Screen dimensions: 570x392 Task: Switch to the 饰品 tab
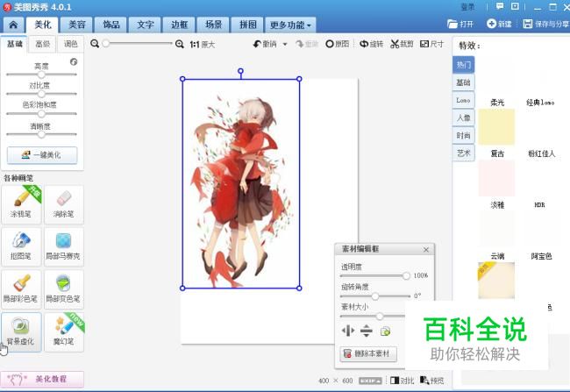pos(110,25)
